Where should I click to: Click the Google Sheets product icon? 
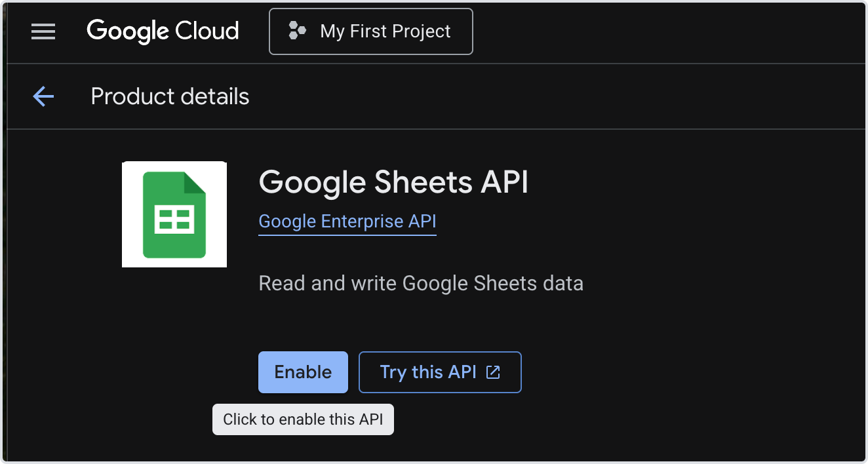tap(174, 214)
